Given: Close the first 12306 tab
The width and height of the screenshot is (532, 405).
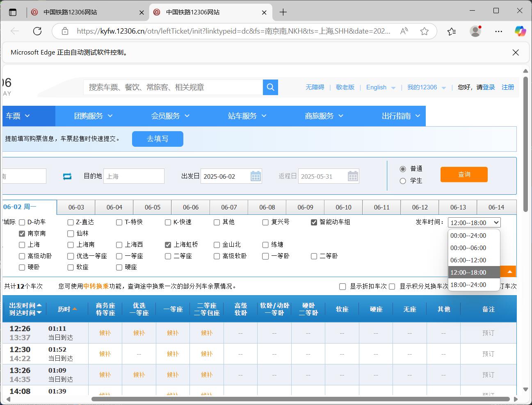Looking at the screenshot, I should click(142, 12).
